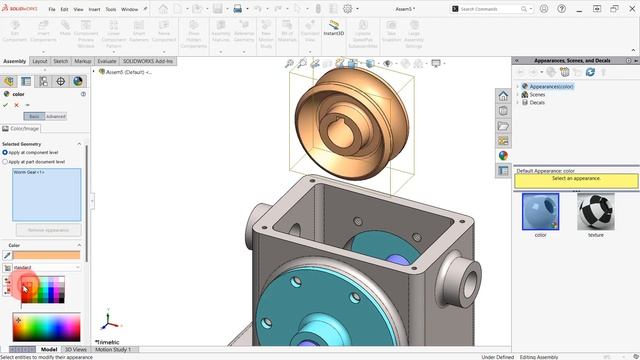640x360 pixels.
Task: Switch to Basic mode
Action: tap(34, 116)
